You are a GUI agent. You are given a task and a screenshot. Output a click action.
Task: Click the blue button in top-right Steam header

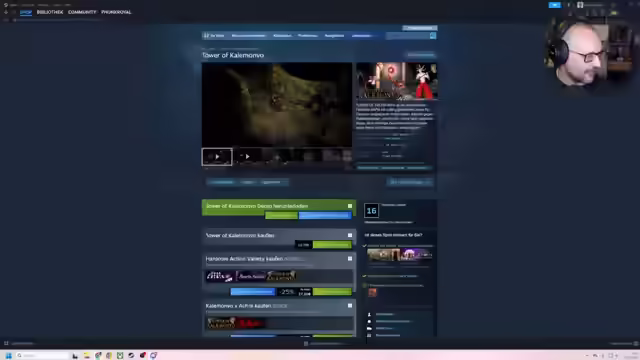coord(555,5)
